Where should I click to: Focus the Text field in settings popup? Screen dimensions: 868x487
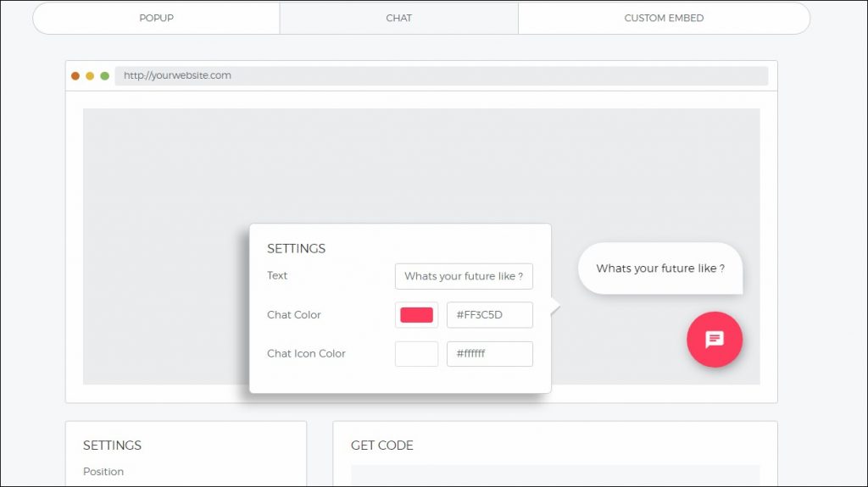[x=464, y=276]
